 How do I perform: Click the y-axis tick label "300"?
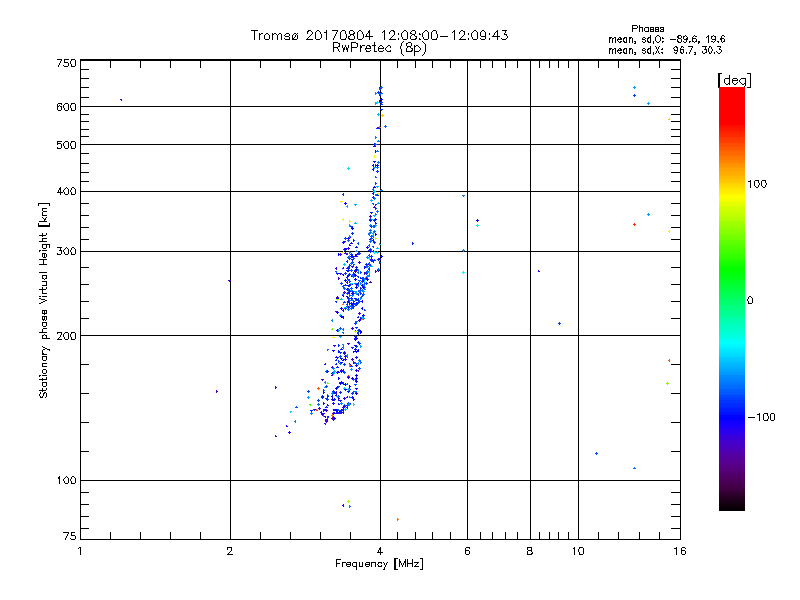pyautogui.click(x=66, y=251)
